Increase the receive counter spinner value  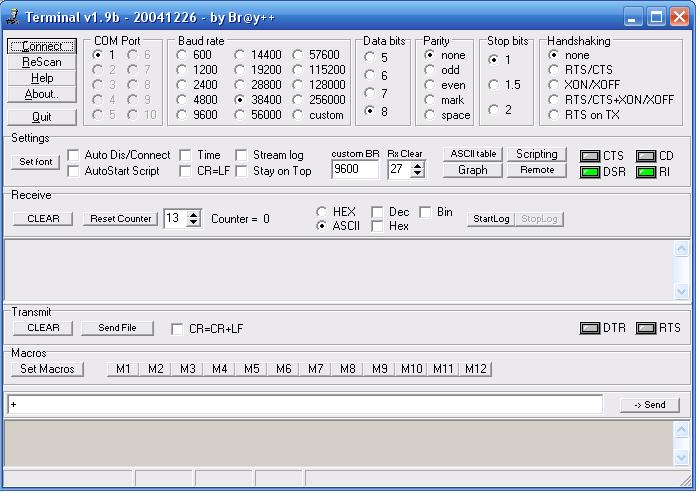194,215
